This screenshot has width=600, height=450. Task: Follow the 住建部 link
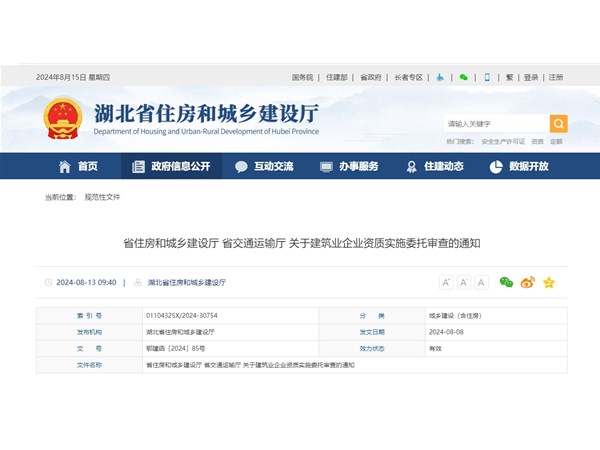pos(337,77)
